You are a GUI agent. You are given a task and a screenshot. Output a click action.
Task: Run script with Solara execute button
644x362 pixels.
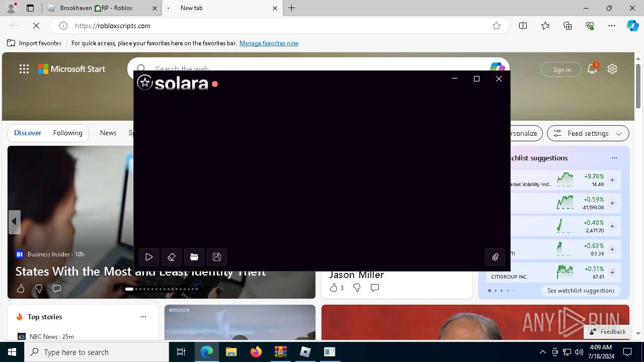click(x=149, y=257)
